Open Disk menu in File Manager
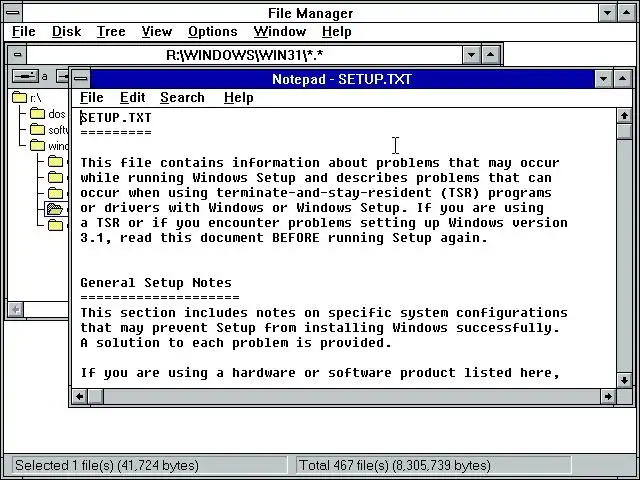Viewport: 640px width, 480px height. [x=67, y=31]
